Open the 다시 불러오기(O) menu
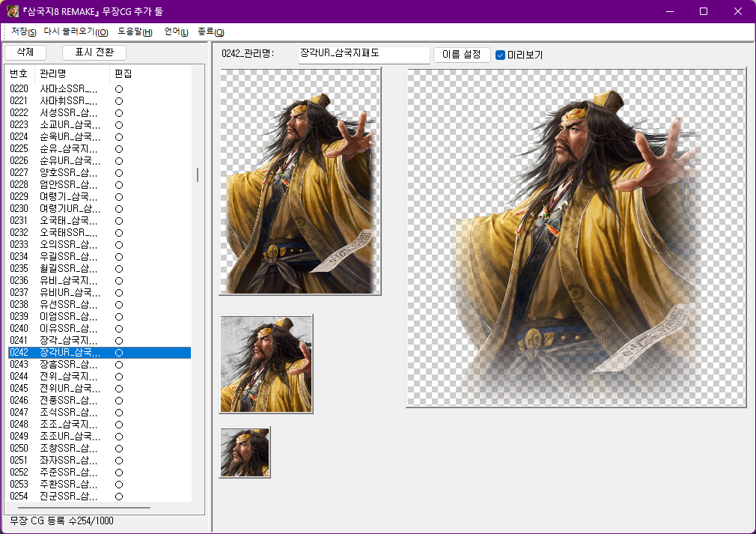The image size is (756, 534). point(76,32)
